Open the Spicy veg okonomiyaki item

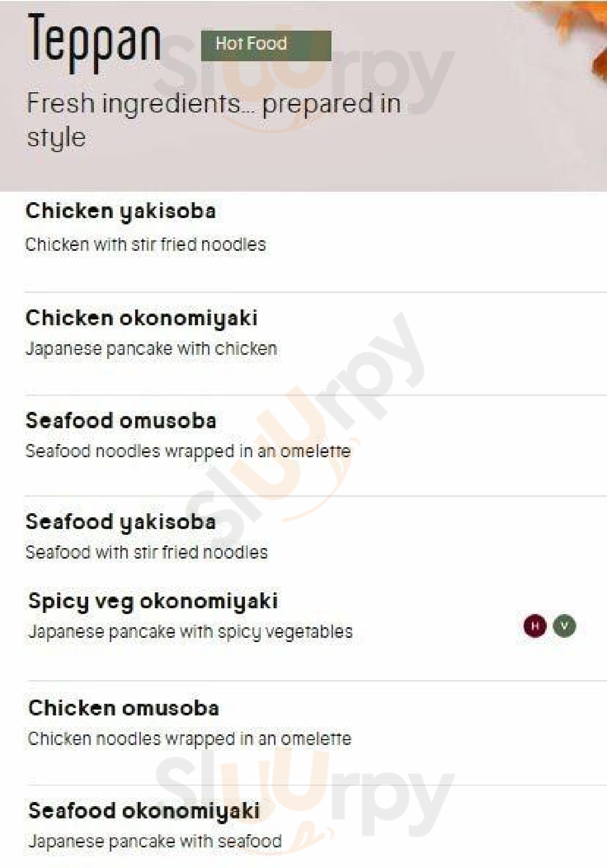153,601
